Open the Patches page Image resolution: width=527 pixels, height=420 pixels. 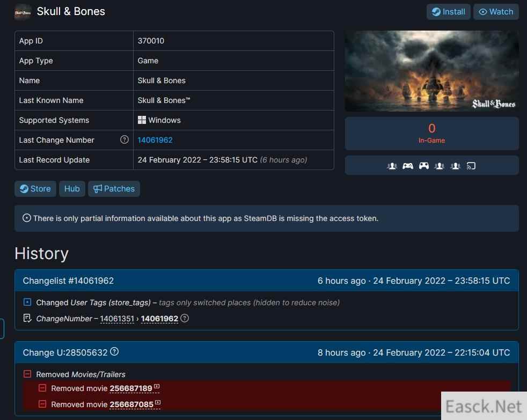114,189
